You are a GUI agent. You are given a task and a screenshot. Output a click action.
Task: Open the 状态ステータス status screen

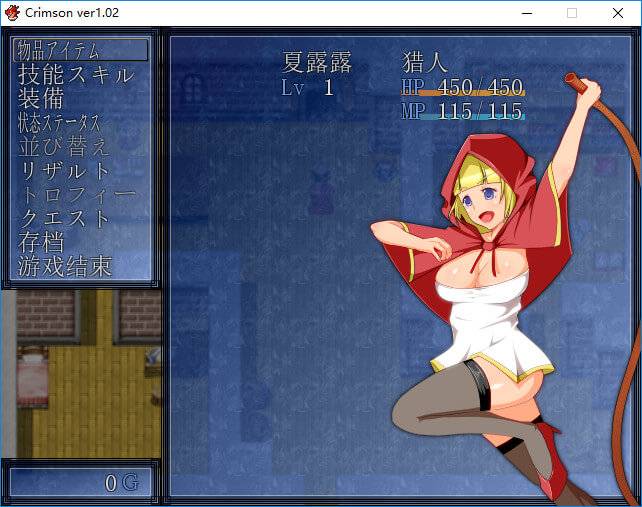(x=59, y=122)
